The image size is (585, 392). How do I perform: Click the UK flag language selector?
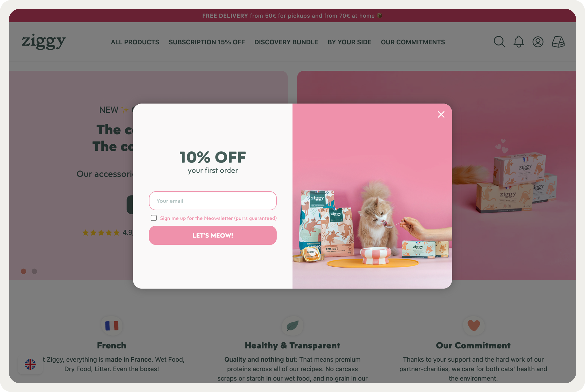pos(30,364)
